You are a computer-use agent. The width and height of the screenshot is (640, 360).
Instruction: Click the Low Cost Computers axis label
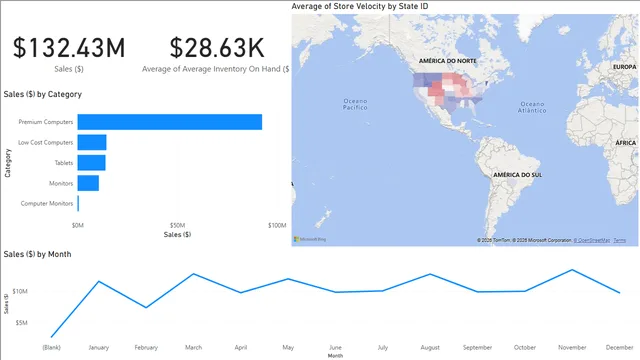pyautogui.click(x=45, y=142)
